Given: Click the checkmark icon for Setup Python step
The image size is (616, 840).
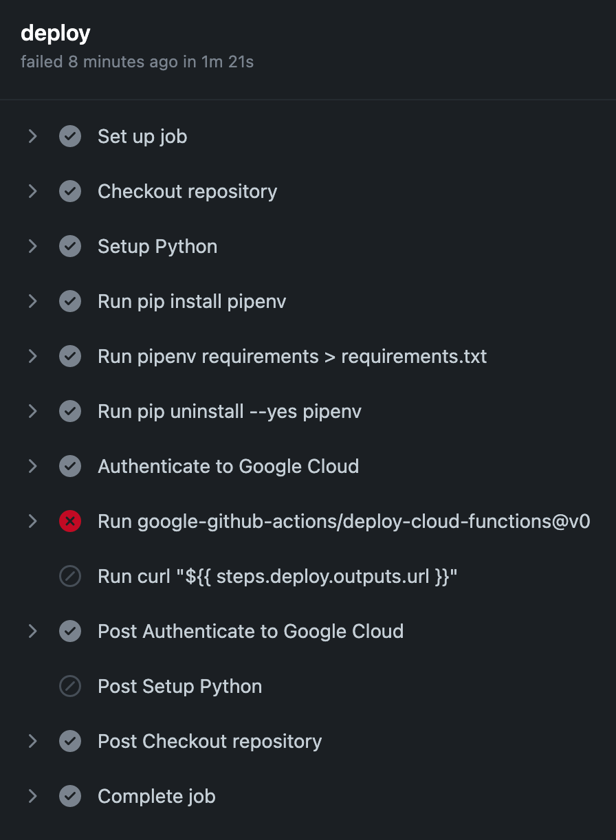Looking at the screenshot, I should [x=69, y=246].
